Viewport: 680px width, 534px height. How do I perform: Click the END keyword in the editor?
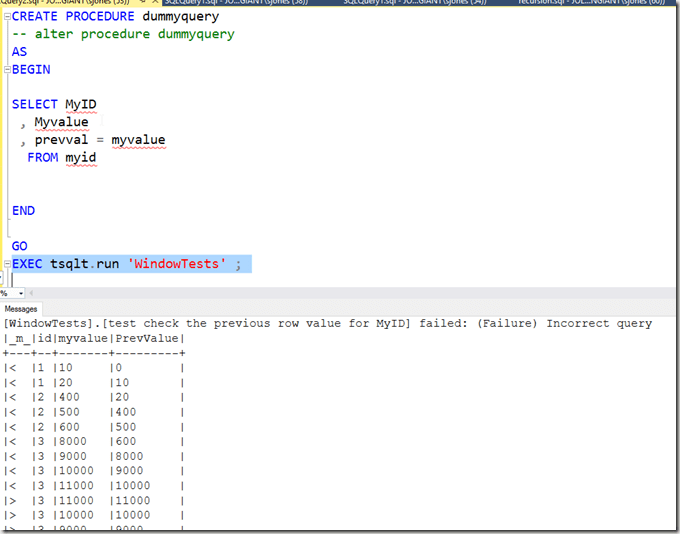point(24,211)
